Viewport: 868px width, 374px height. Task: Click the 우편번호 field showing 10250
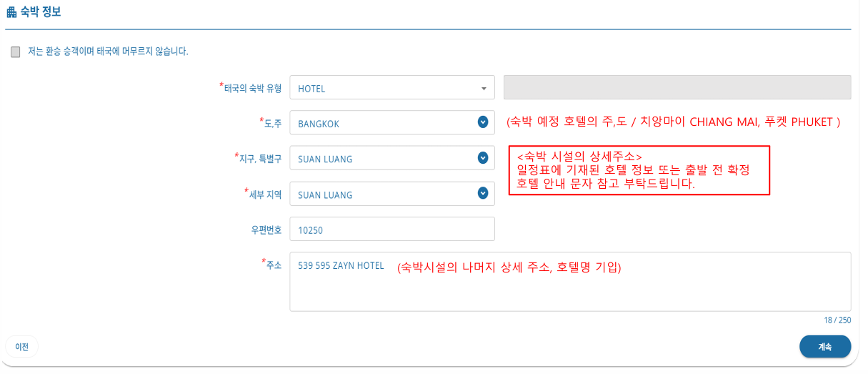[x=392, y=230]
